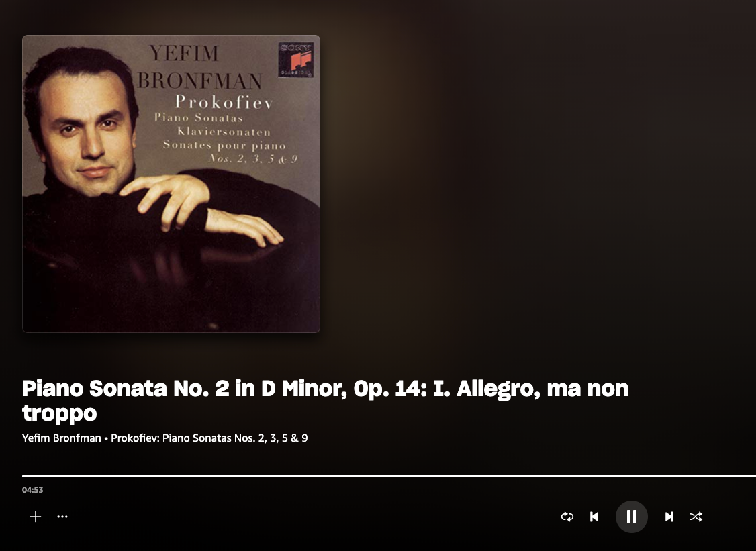
Task: Click Nos. 2, 3, 5 & 9 on cover
Action: point(254,158)
